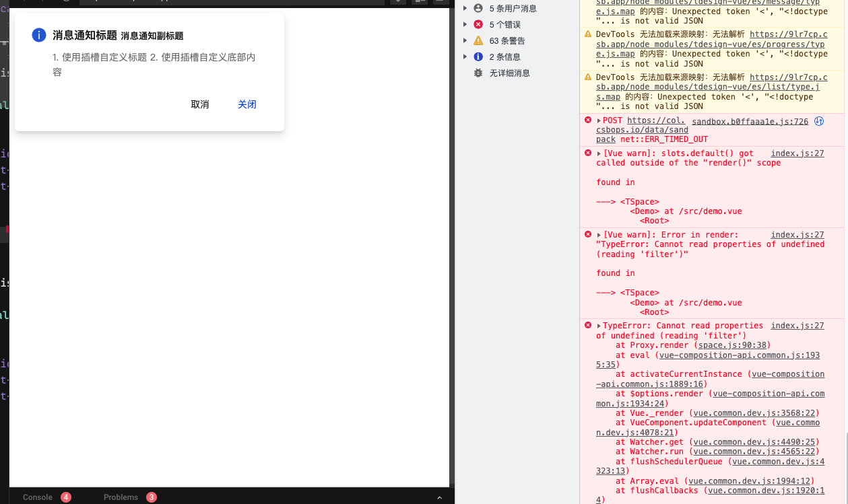Image resolution: width=848 pixels, height=504 pixels.
Task: Expand the 2 条信息 group
Action: tap(465, 57)
